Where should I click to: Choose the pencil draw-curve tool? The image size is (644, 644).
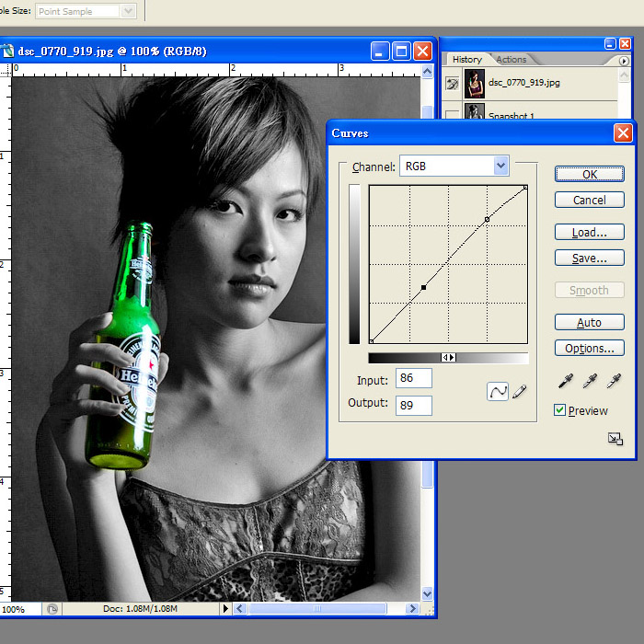click(520, 391)
